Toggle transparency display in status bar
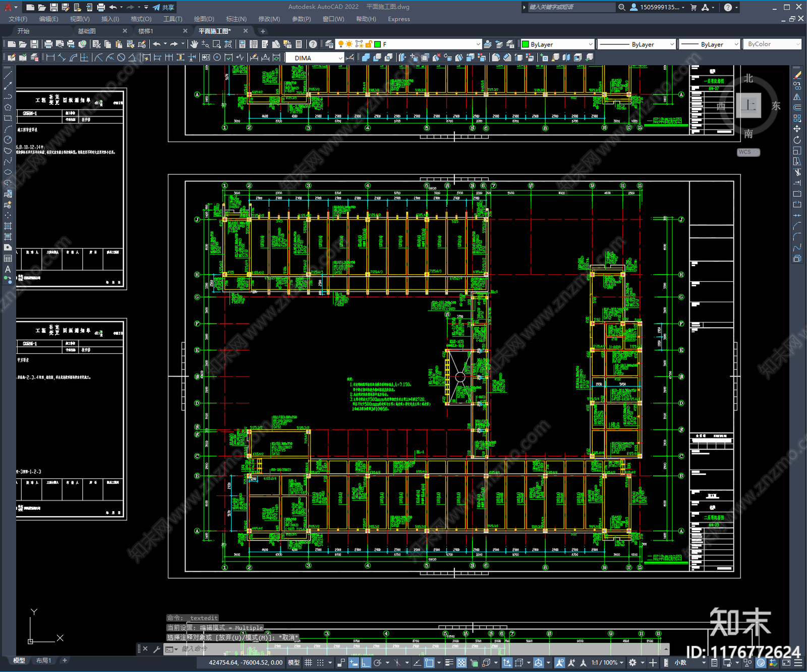Screen dimensions: 807x672 click(x=461, y=662)
